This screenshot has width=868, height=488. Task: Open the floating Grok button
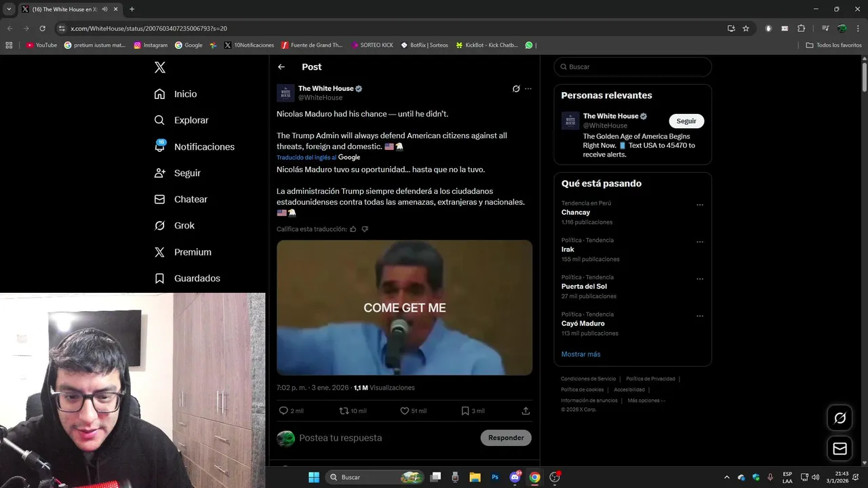(x=840, y=418)
